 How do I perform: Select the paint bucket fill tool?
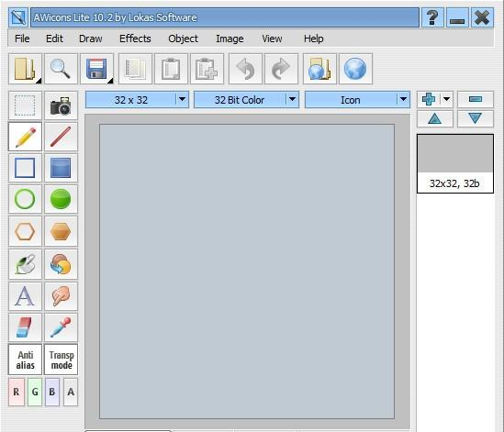pos(25,264)
